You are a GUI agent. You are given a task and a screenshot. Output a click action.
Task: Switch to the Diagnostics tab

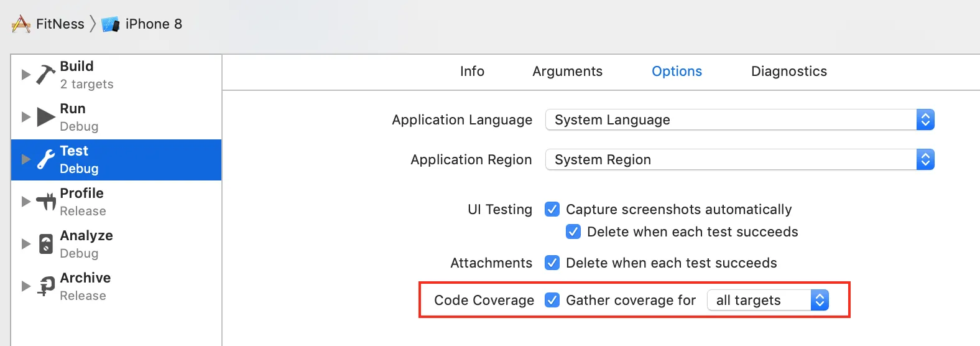[788, 72]
